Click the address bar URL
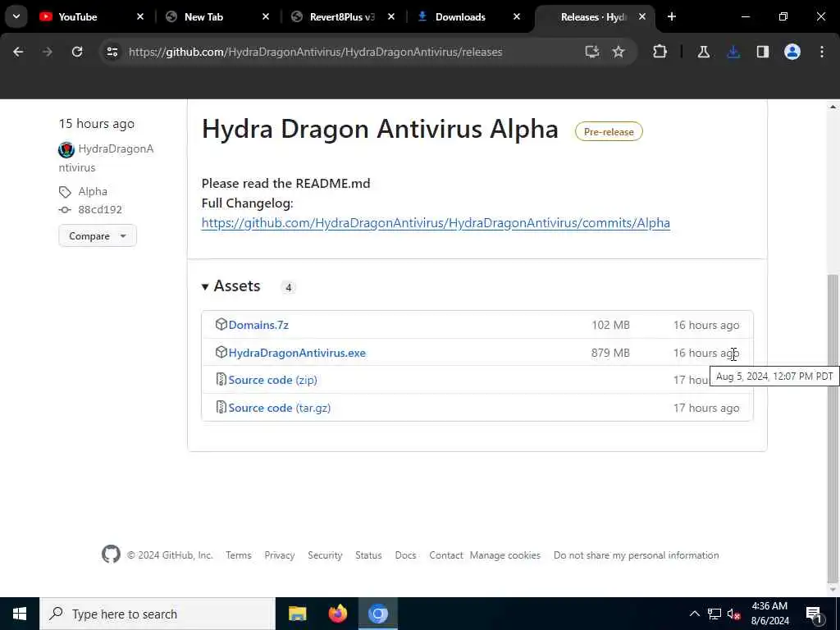The height and width of the screenshot is (630, 840). 316,52
